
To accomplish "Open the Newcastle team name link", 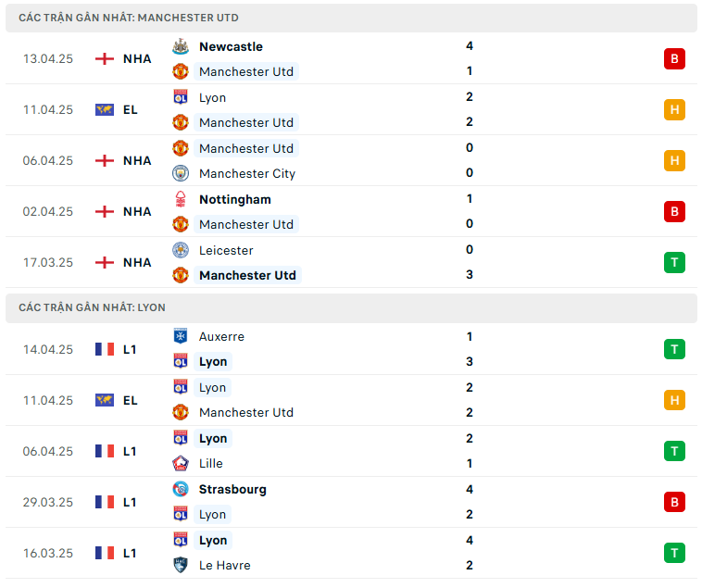I will coord(231,46).
